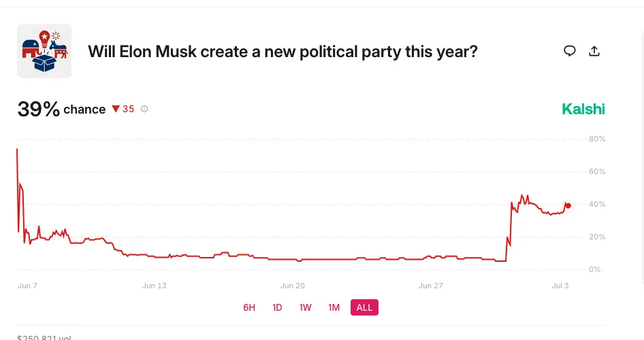Click the Jun 27 date label
This screenshot has height=340, width=644.
tap(431, 286)
